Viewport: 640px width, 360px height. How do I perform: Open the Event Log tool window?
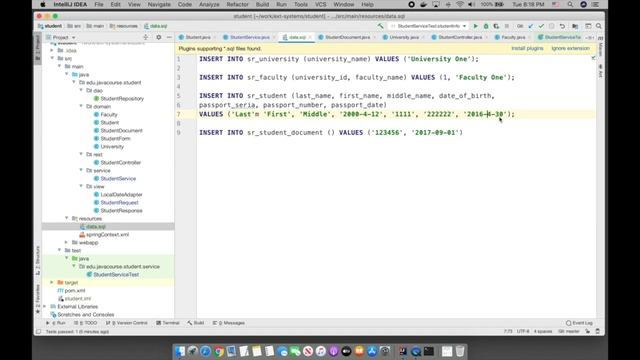pyautogui.click(x=579, y=323)
